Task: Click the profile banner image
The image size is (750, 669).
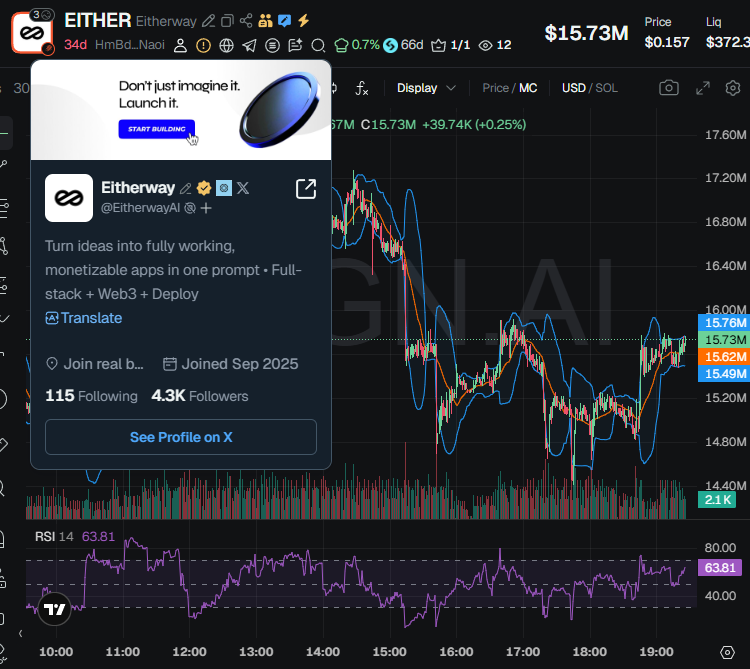Action: 181,110
